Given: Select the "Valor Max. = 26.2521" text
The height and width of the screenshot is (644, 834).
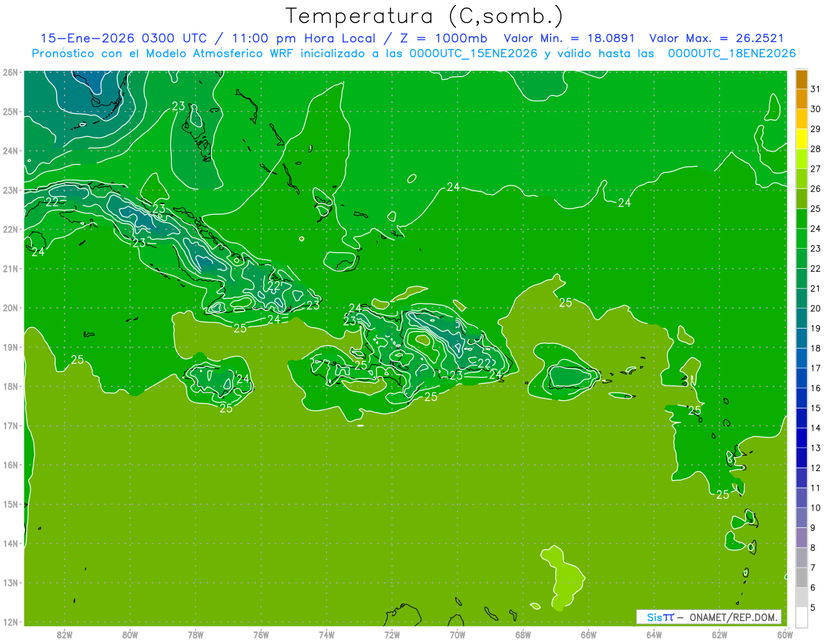Looking at the screenshot, I should [x=717, y=38].
